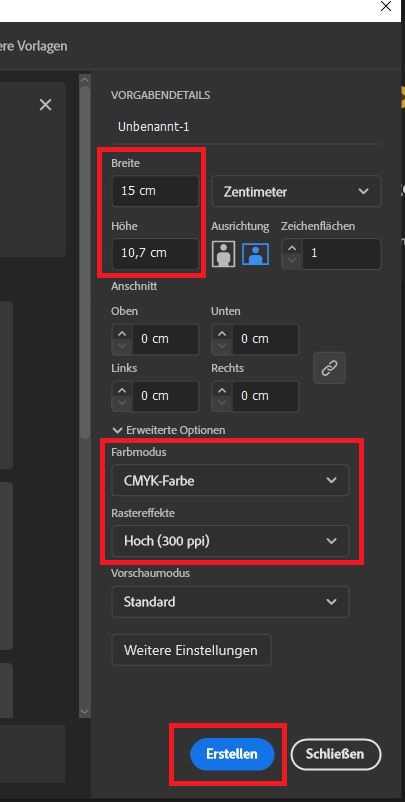405x802 pixels.
Task: Open Vorschaumodus Standard dropdown
Action: pos(230,602)
